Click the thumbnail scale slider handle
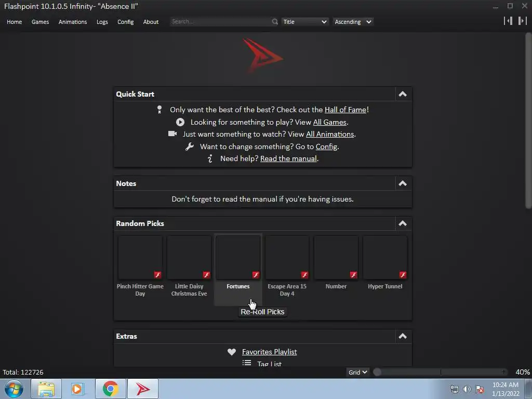This screenshot has width=532, height=399. [377, 372]
